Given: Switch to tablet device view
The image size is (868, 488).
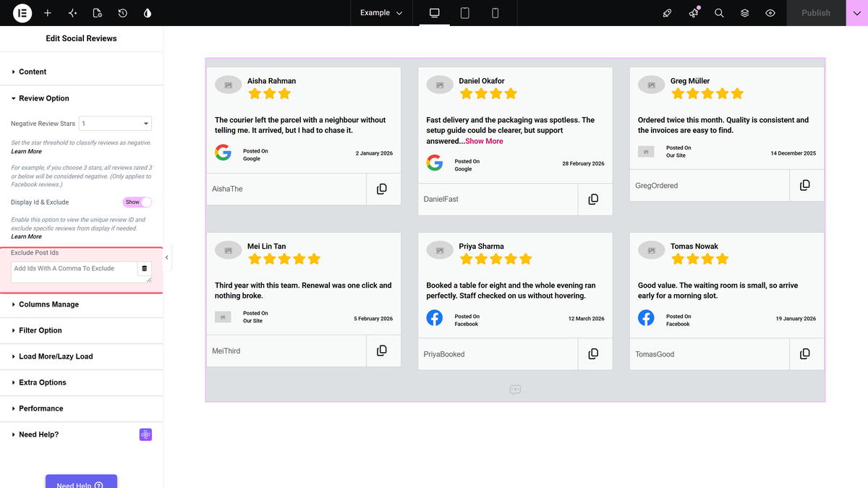Looking at the screenshot, I should 465,13.
